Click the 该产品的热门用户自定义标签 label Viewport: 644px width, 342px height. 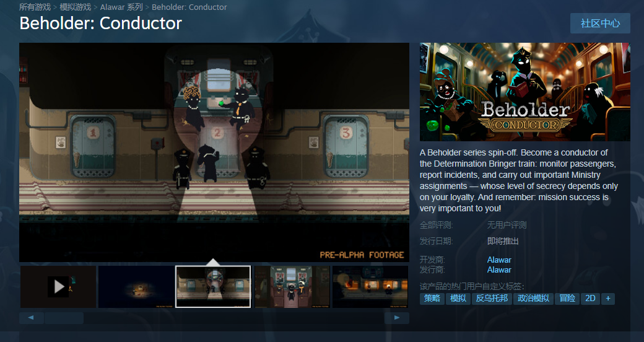pyautogui.click(x=472, y=286)
